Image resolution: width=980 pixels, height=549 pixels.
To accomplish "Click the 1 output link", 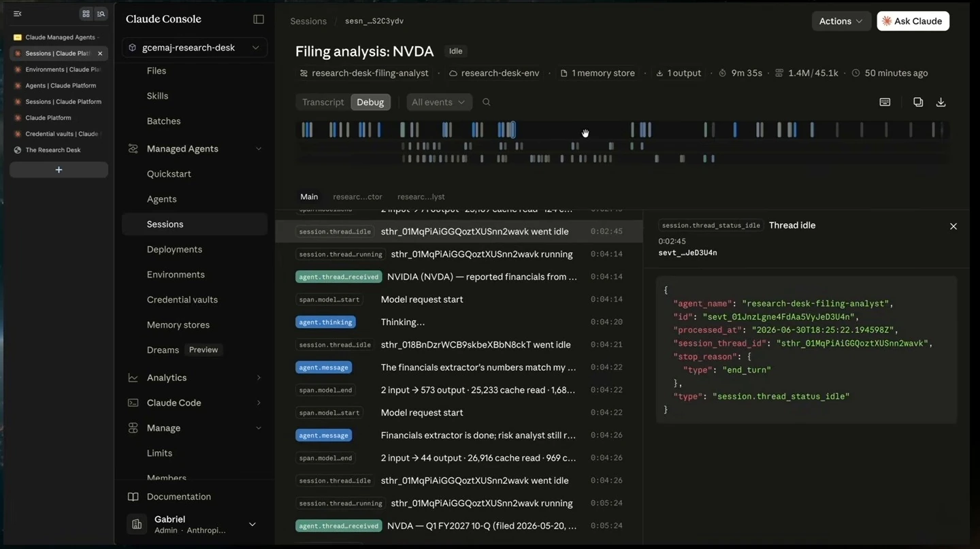I will tap(679, 73).
